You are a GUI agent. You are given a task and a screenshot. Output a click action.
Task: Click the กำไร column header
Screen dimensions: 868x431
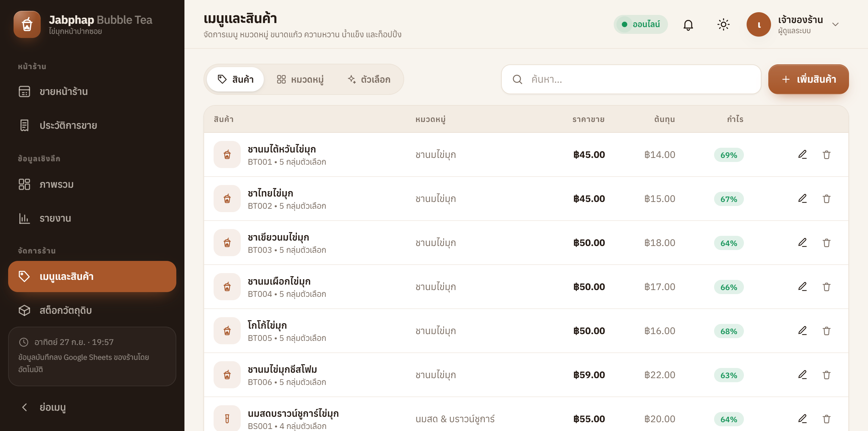click(735, 119)
